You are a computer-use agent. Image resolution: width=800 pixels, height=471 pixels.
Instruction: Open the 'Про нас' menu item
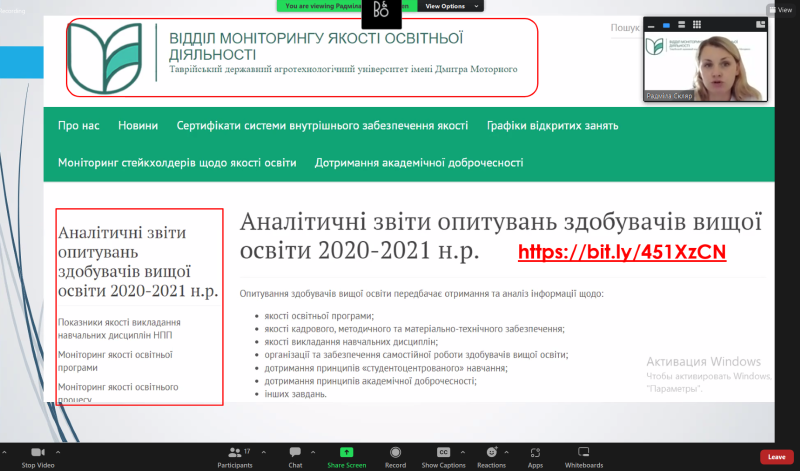coord(79,126)
